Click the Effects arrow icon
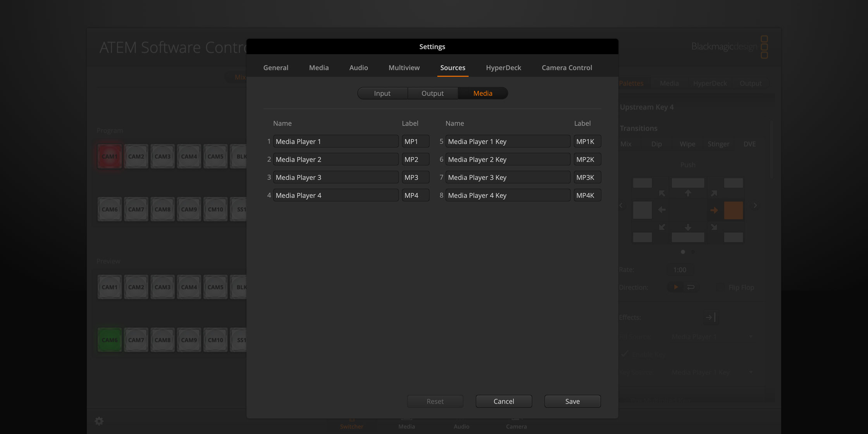 711,317
